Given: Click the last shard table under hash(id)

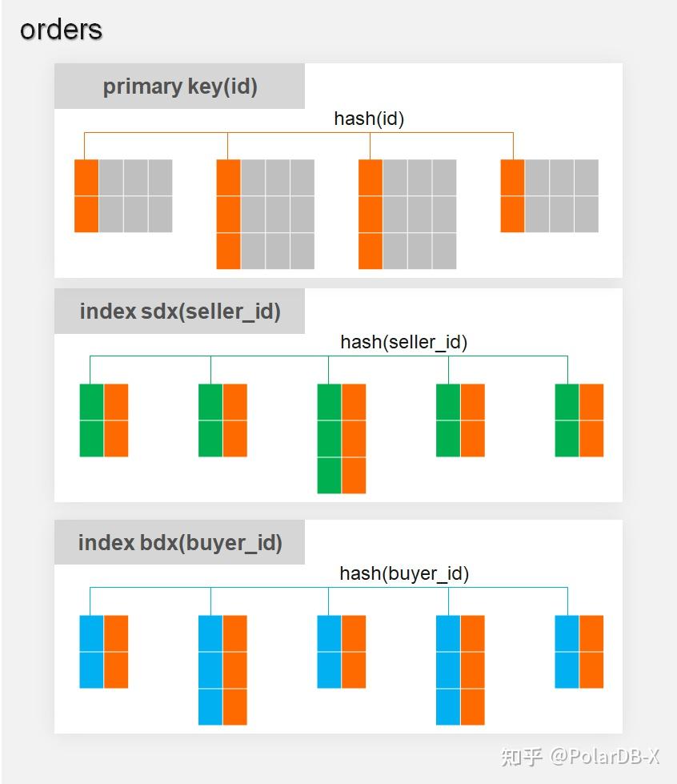Looking at the screenshot, I should pos(549,196).
